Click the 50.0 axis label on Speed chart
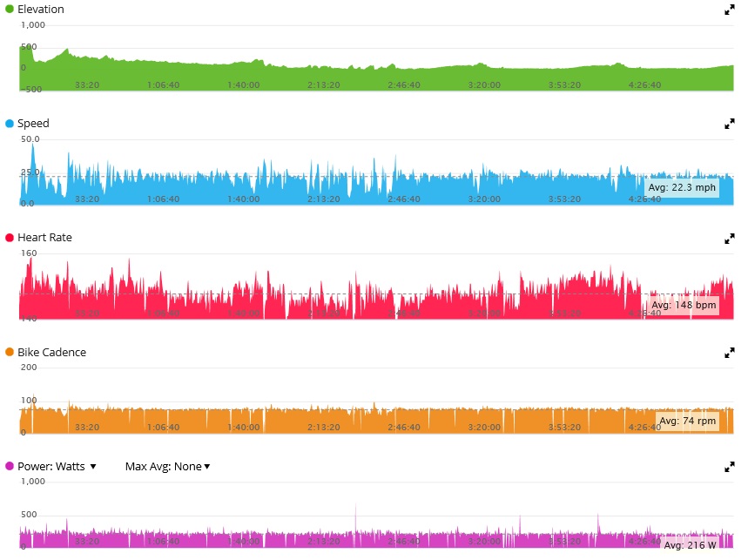The width and height of the screenshot is (748, 560). (x=30, y=139)
